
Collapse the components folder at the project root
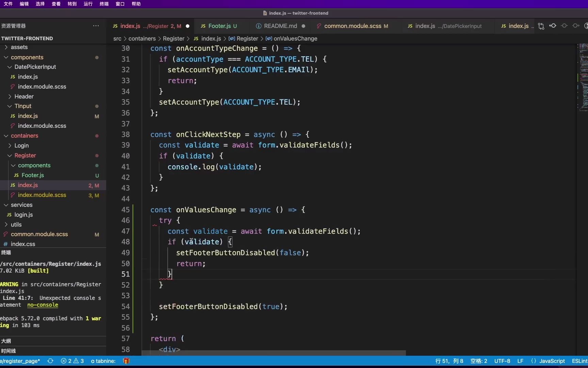[x=53, y=57]
